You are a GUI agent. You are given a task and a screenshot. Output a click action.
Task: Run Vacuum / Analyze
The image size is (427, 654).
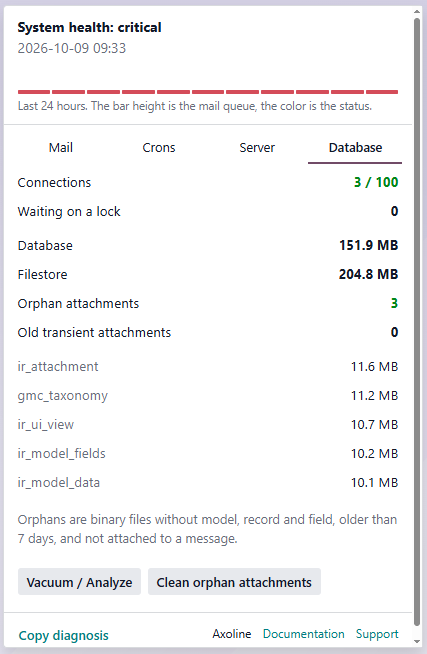pyautogui.click(x=79, y=582)
